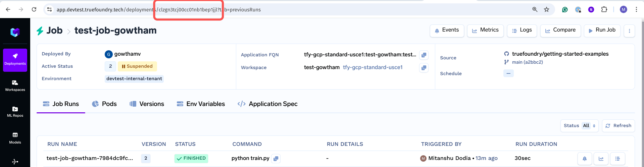The width and height of the screenshot is (644, 167).
Task: Open Deployments in the sidebar
Action: click(x=15, y=60)
